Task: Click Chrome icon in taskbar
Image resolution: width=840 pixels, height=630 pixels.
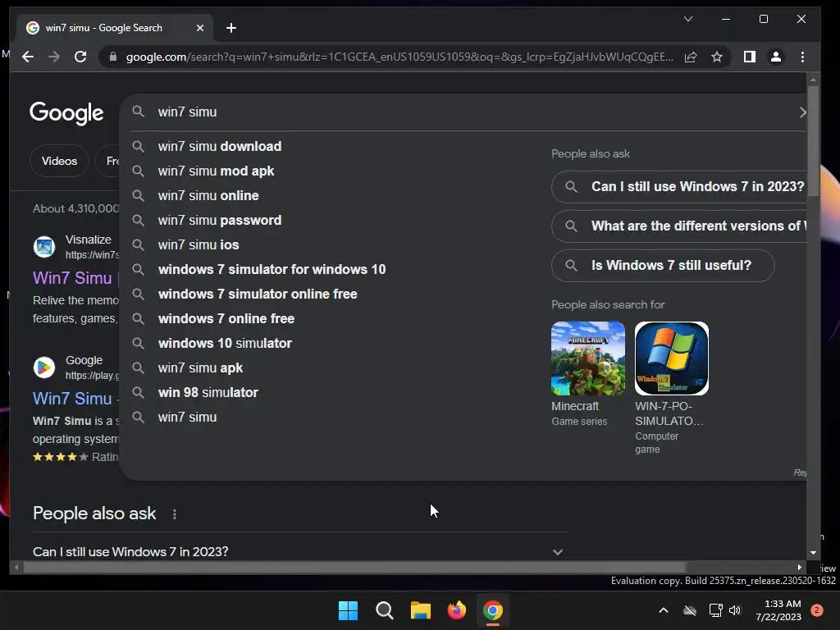Action: (493, 610)
